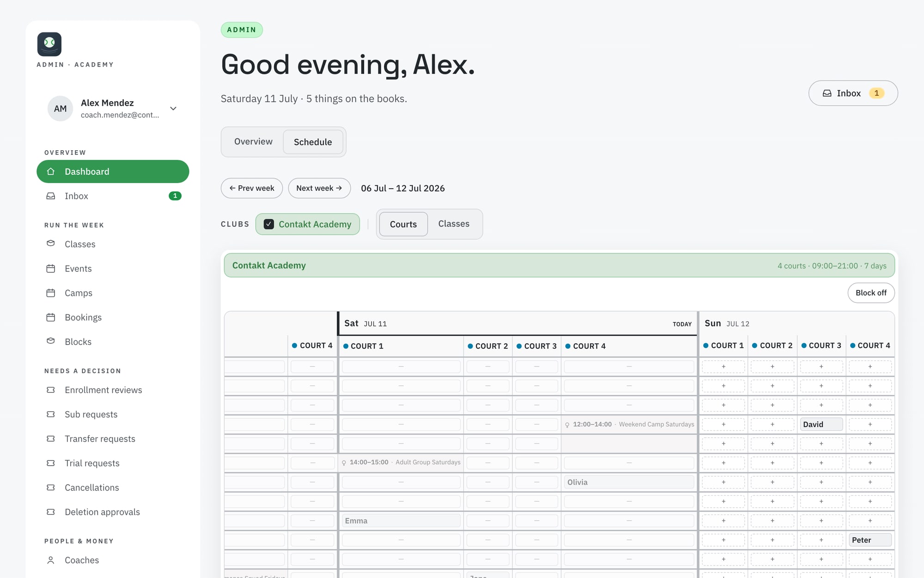
Task: Open David's booking on Sunday Court 3
Action: 821,424
